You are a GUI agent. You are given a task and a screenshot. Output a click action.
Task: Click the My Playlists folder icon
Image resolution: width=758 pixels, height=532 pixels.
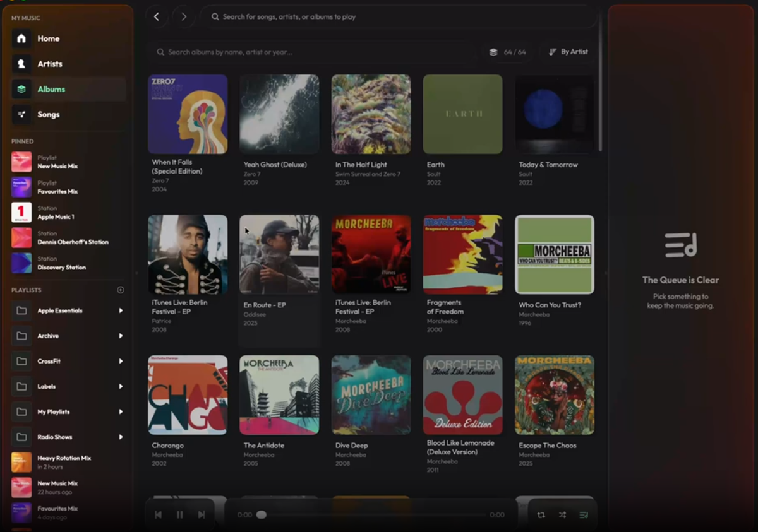(x=21, y=411)
